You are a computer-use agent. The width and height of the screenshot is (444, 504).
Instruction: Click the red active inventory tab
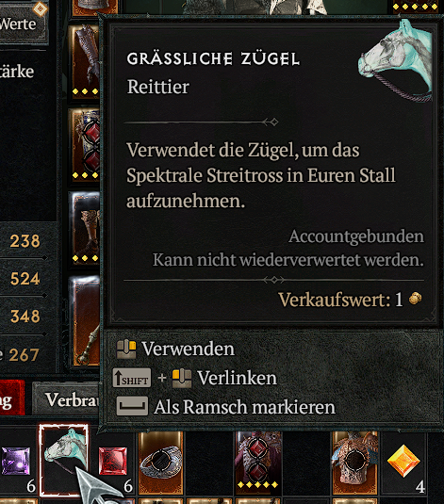(11, 398)
